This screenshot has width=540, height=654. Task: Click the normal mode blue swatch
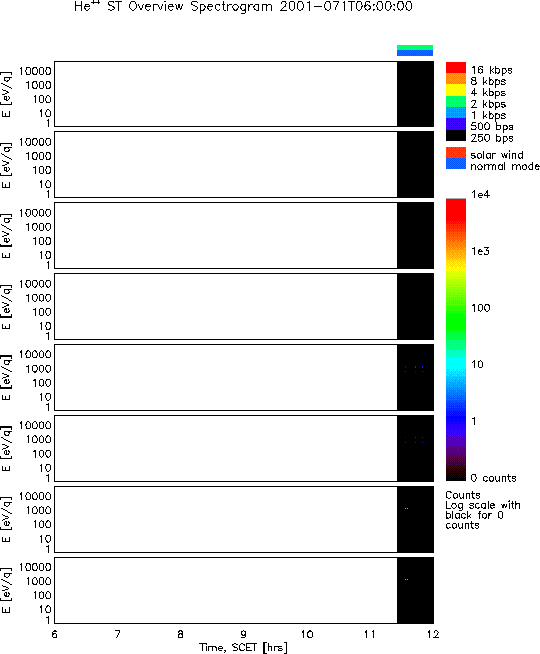(x=456, y=164)
